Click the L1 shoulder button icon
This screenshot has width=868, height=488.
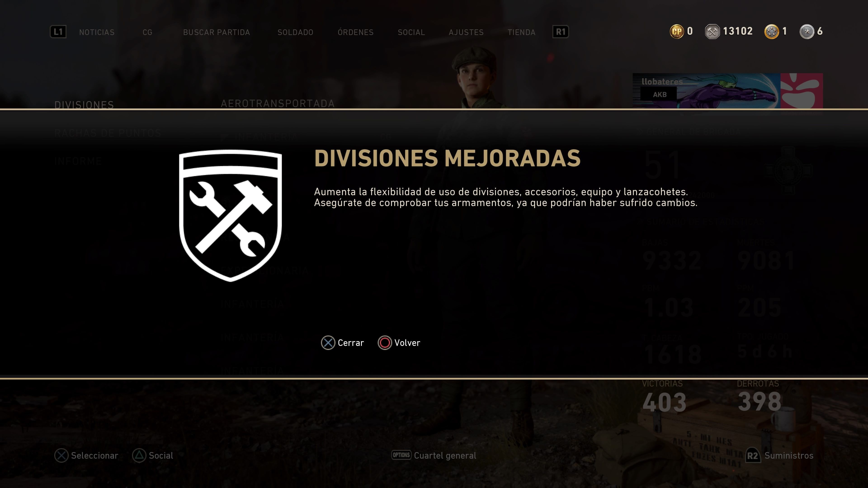(58, 32)
